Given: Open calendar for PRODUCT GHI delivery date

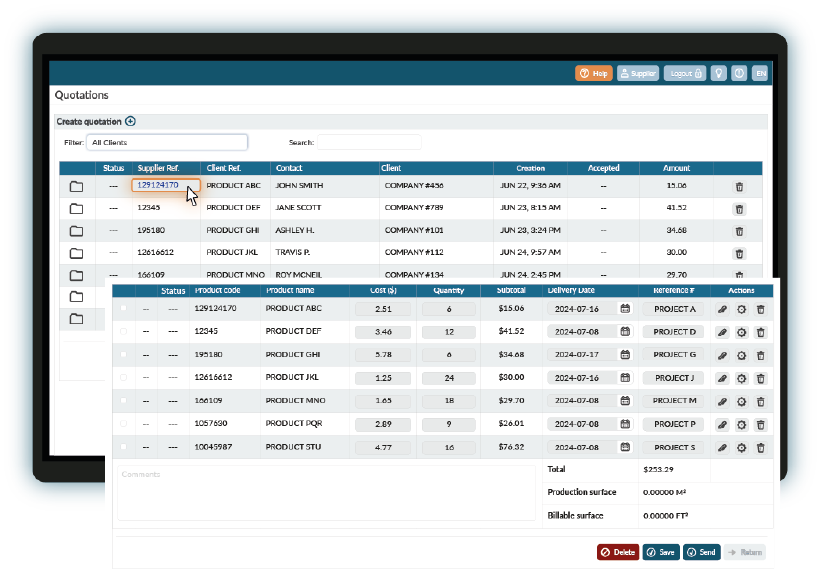Looking at the screenshot, I should tap(625, 355).
